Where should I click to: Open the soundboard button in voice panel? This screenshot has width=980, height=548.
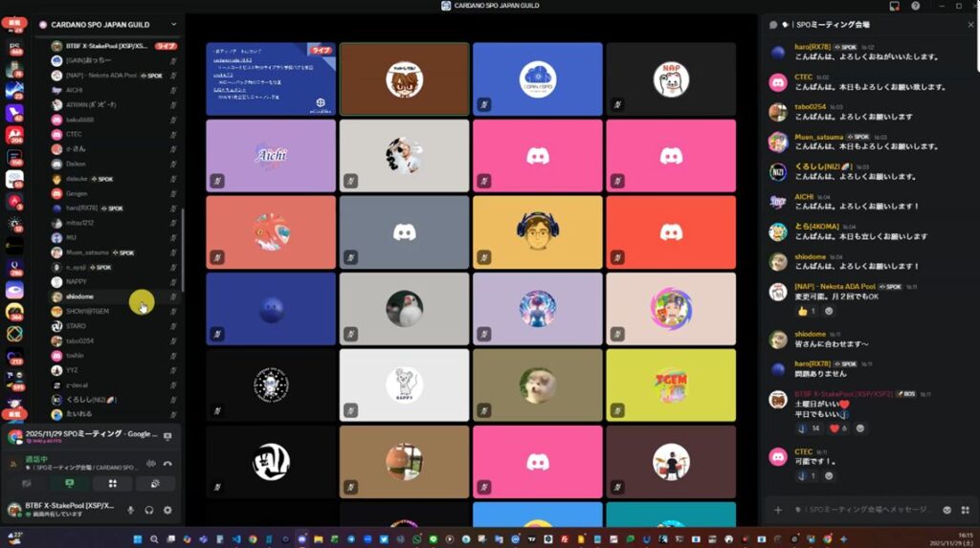[156, 485]
